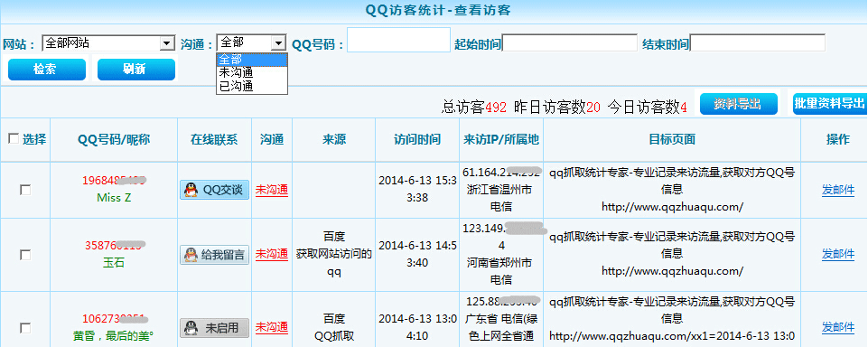
Task: Click the 未沟通 link in the 玉石 row
Action: pyautogui.click(x=272, y=255)
